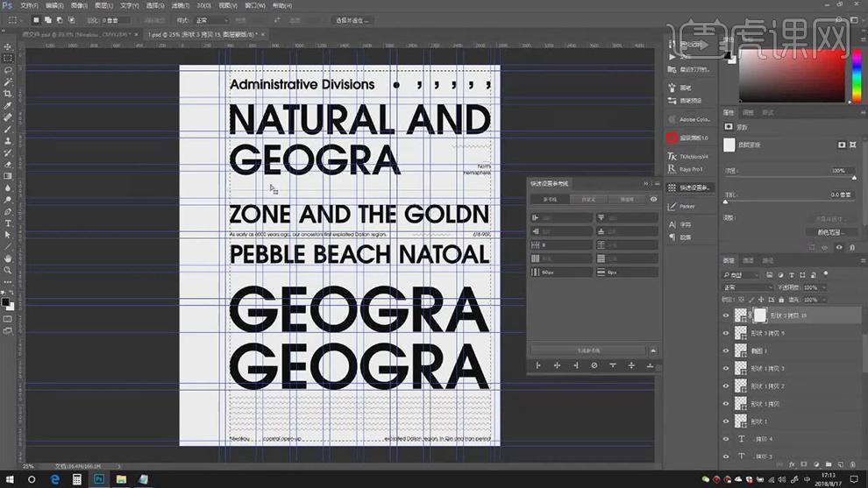Open the Raya Pro 1 panel

(x=672, y=168)
